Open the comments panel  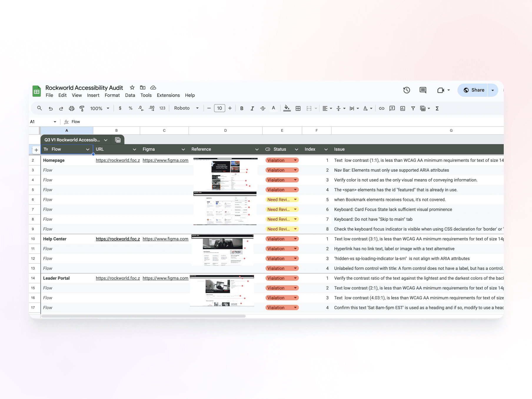[423, 90]
